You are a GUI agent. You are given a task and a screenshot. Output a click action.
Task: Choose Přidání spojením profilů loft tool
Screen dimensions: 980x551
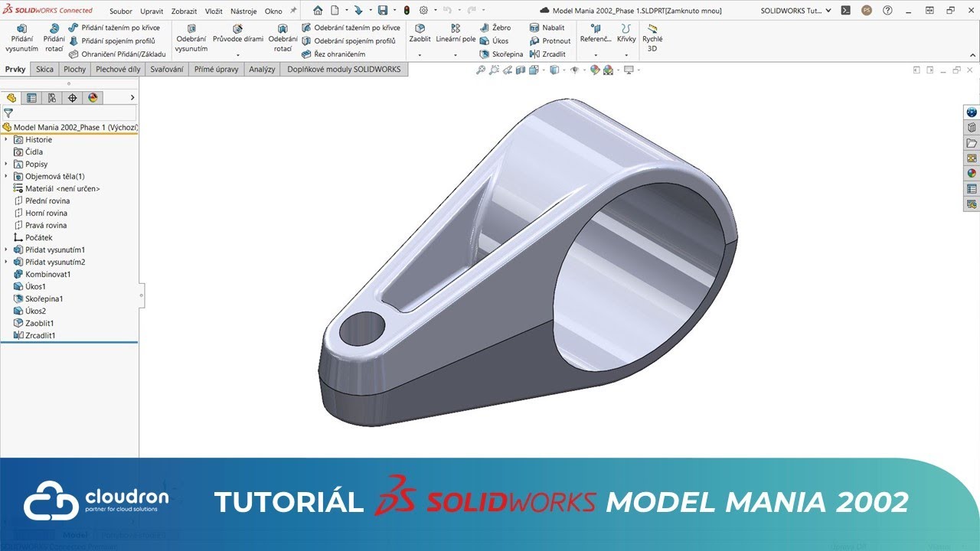coord(112,41)
